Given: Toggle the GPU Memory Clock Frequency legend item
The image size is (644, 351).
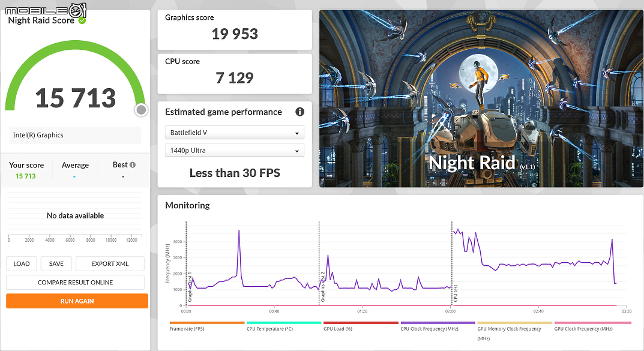Looking at the screenshot, I should 514,331.
